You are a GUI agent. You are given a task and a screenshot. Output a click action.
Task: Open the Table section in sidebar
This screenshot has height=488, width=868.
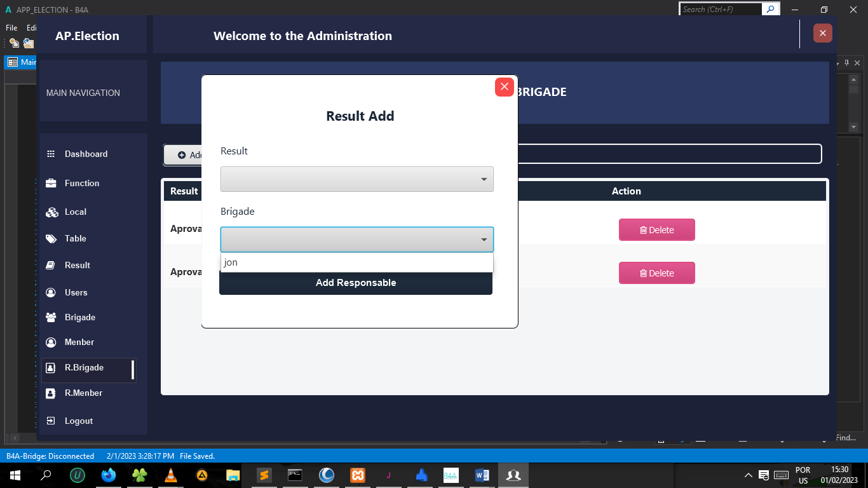click(75, 238)
